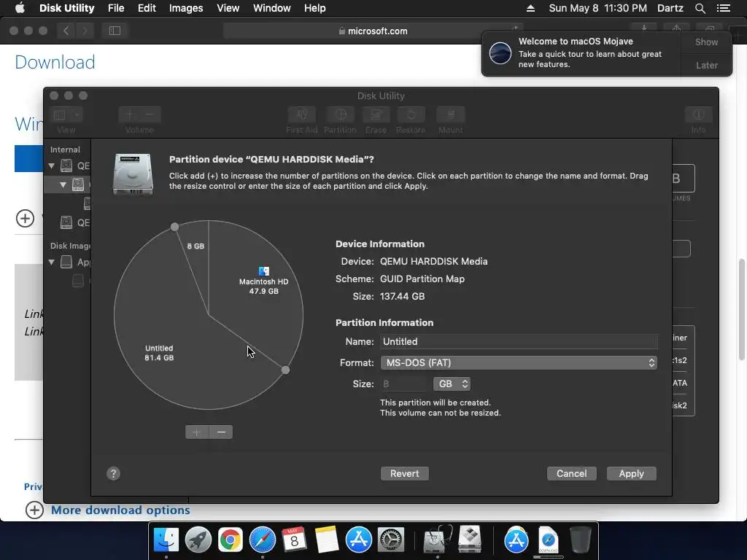747x560 pixels.
Task: Go back in Safari toolbar
Action: tap(66, 31)
